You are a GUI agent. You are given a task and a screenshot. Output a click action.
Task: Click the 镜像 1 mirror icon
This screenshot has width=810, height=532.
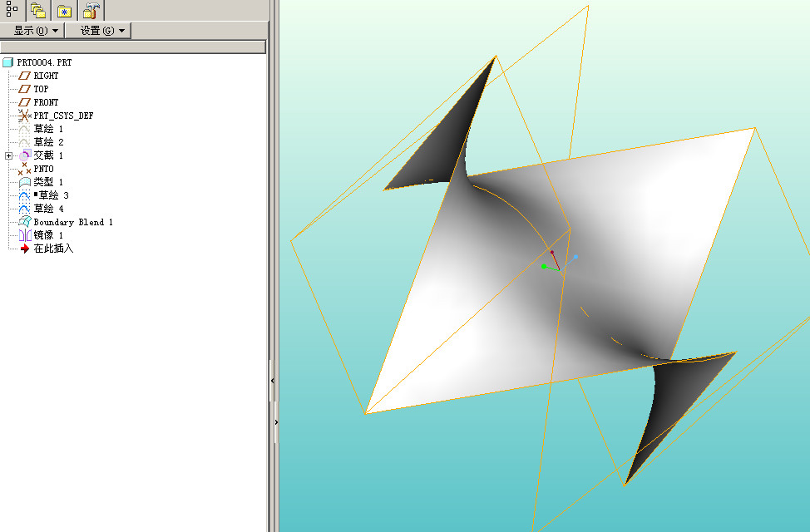coord(25,235)
